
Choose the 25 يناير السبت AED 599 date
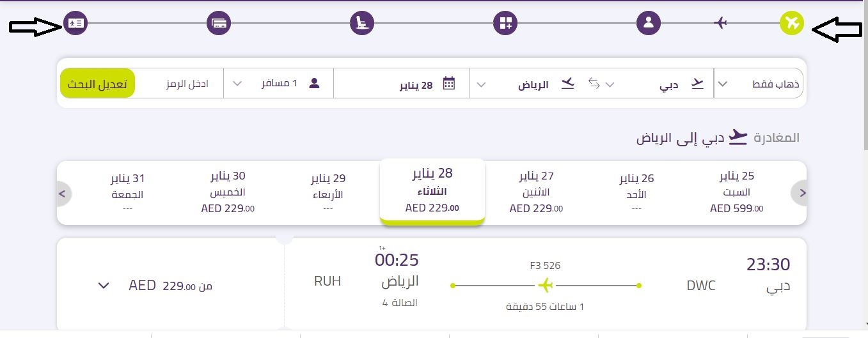(736, 192)
